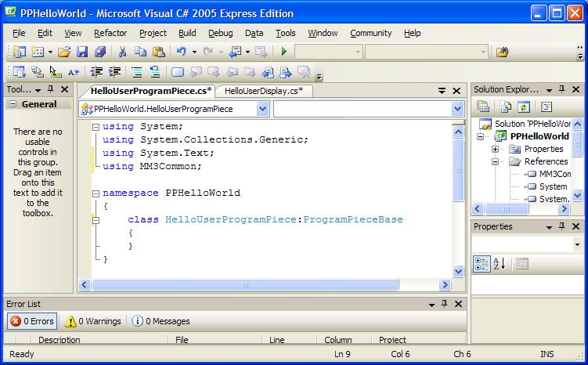The width and height of the screenshot is (588, 365).
Task: Uncomment the selected lines with the icon
Action: pyautogui.click(x=155, y=71)
